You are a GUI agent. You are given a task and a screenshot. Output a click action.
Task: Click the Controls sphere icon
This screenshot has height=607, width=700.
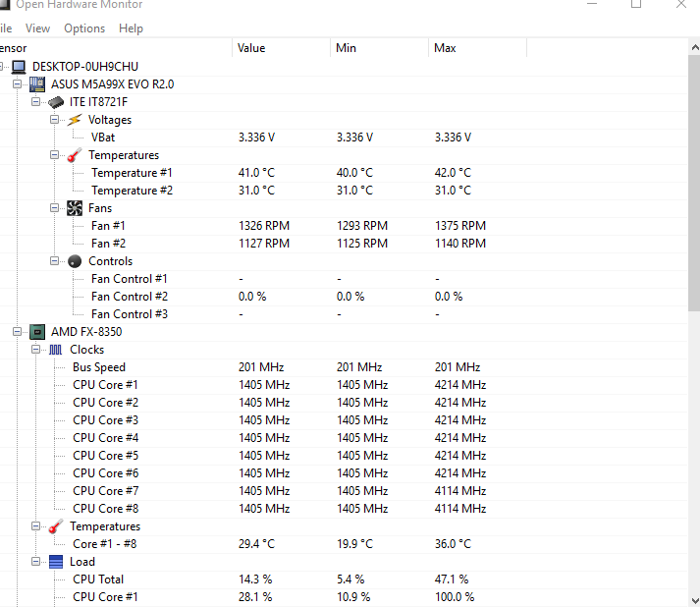coord(75,261)
